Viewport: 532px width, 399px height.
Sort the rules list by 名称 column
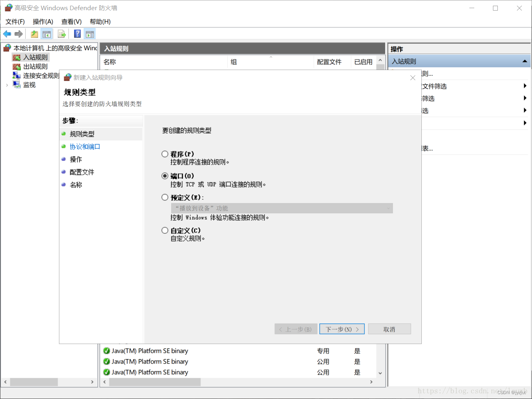click(164, 62)
